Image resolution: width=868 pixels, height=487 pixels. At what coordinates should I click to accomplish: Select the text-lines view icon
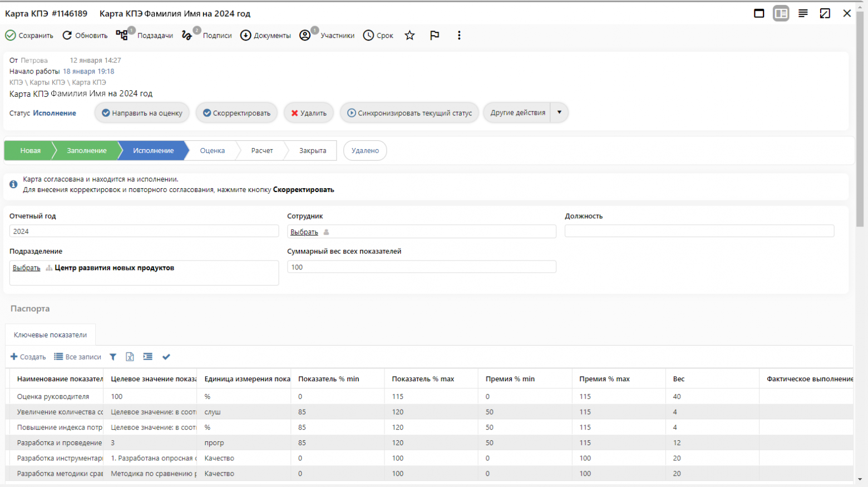click(803, 13)
